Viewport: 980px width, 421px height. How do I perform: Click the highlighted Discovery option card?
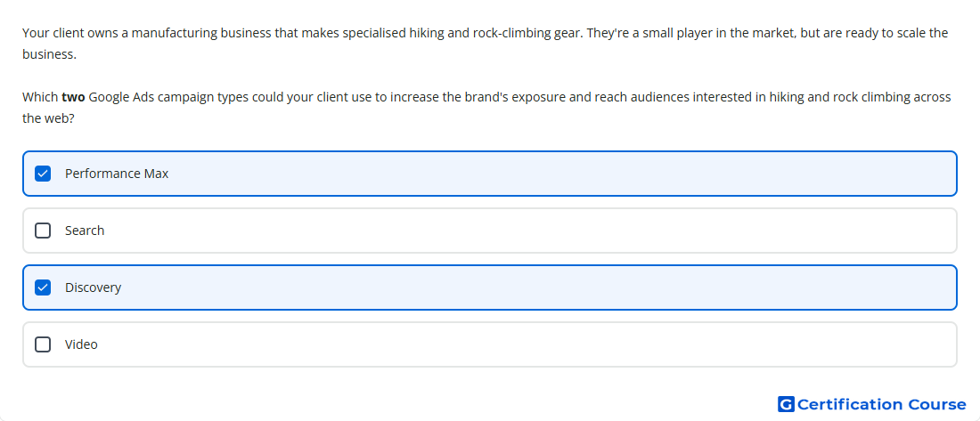coord(490,287)
